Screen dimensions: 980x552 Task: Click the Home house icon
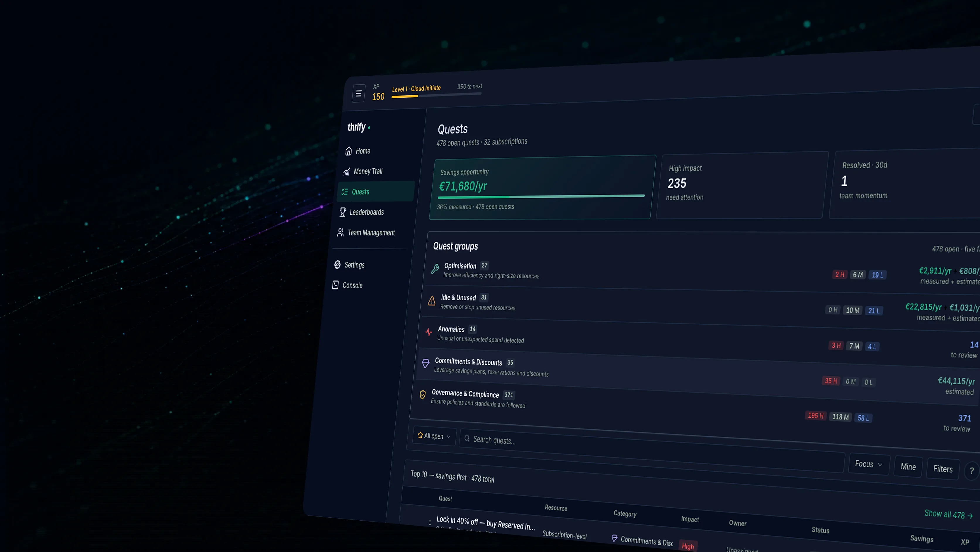(348, 151)
